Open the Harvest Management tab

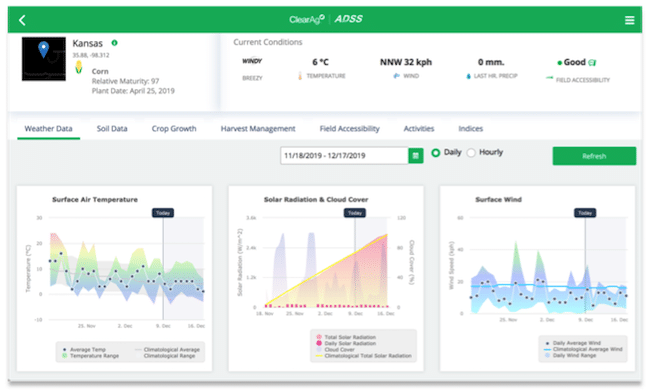pos(258,129)
